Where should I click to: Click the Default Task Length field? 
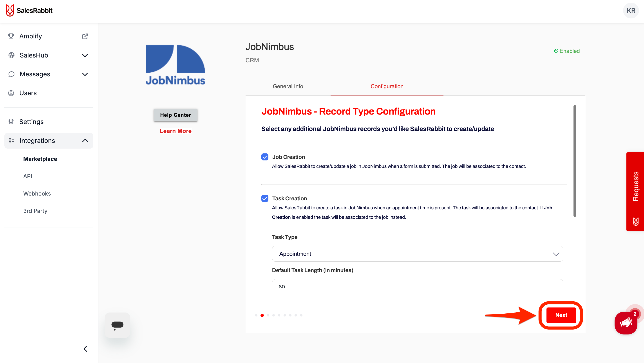pos(417,284)
